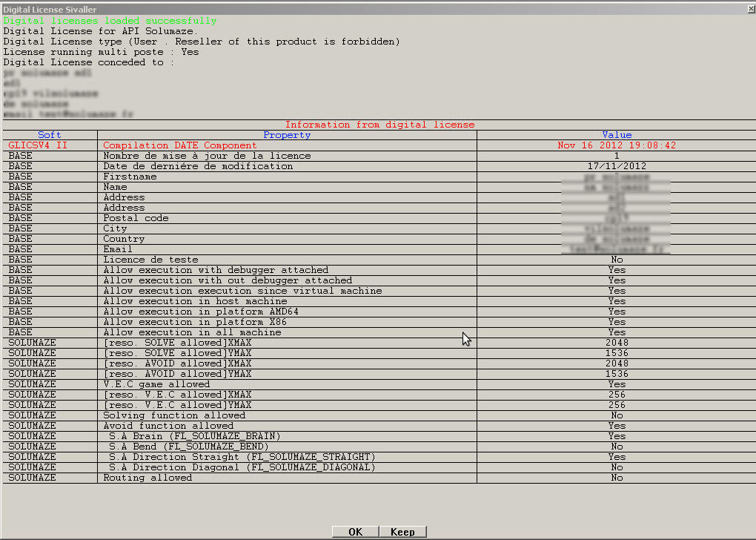
Task: Click the V.E.C game allowed property
Action: (x=156, y=384)
